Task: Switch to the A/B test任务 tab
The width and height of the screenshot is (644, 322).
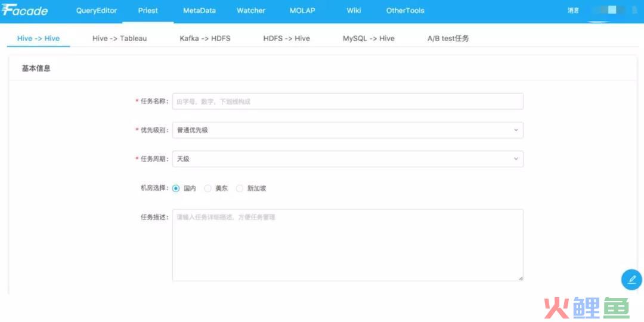Action: (448, 38)
